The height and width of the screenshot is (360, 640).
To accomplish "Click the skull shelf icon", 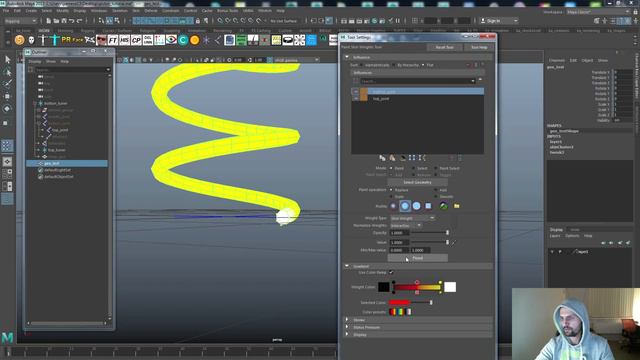I will click(31, 40).
